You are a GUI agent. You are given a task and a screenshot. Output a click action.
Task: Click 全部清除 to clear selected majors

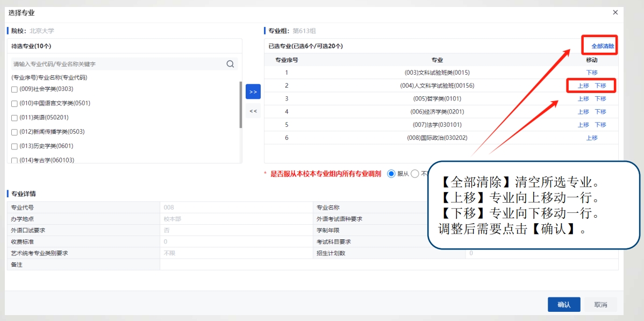[603, 46]
